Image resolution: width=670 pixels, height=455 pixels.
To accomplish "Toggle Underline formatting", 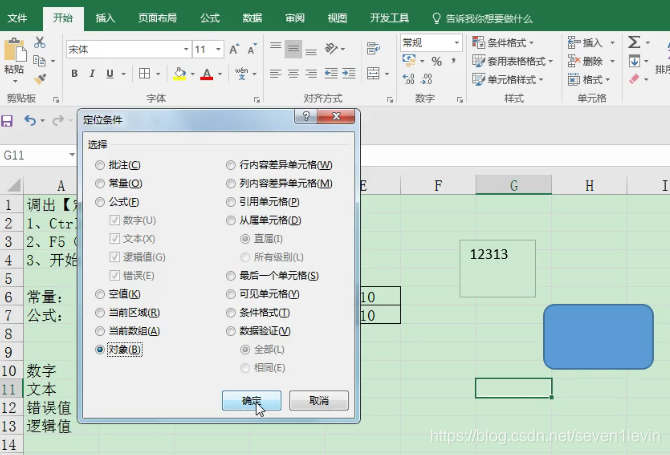I will click(110, 73).
